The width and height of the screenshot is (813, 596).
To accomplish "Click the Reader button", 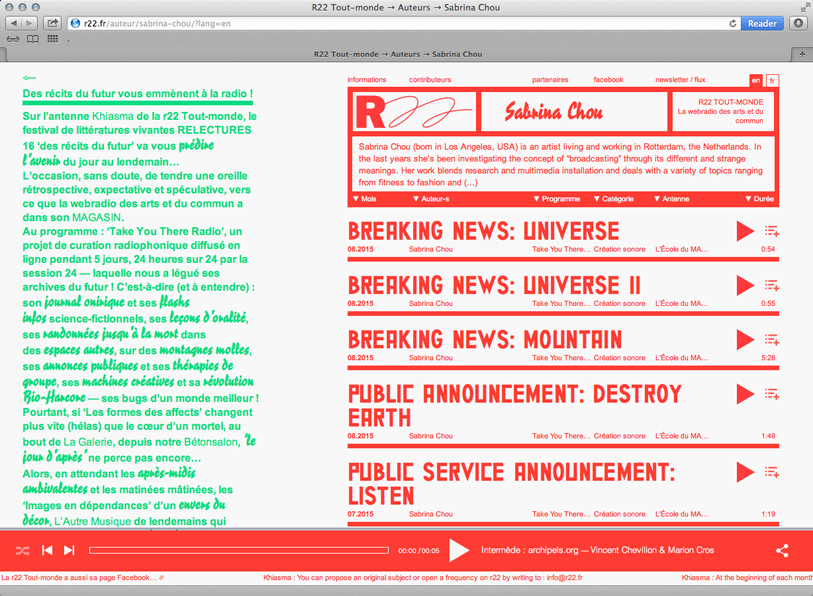I will [x=762, y=23].
